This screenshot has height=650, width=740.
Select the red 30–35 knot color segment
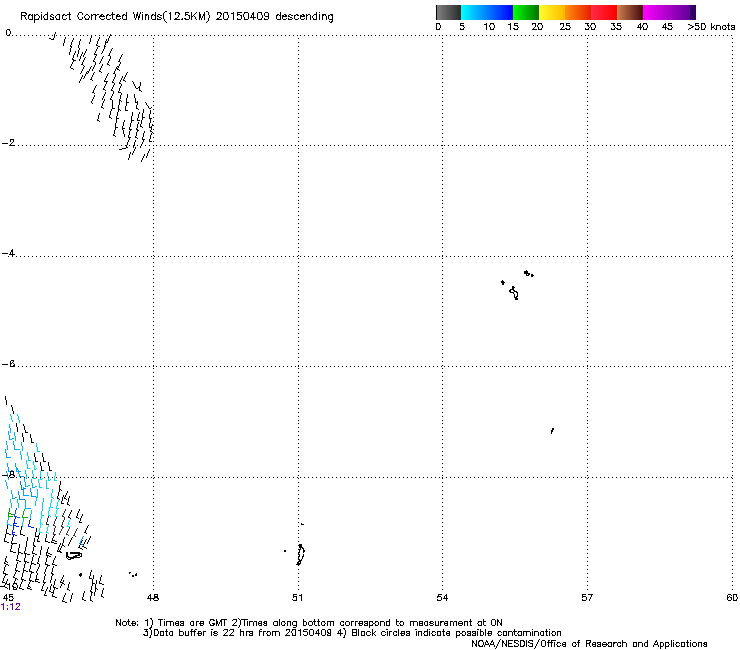604,12
